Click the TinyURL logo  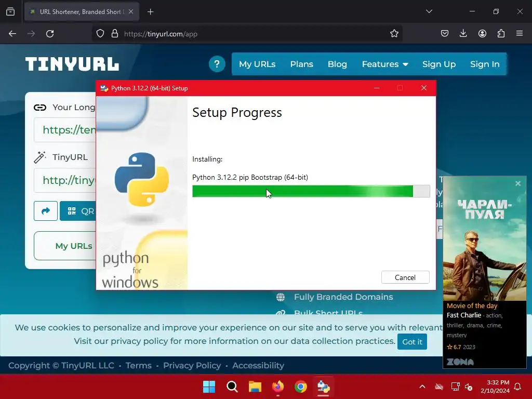pyautogui.click(x=72, y=64)
